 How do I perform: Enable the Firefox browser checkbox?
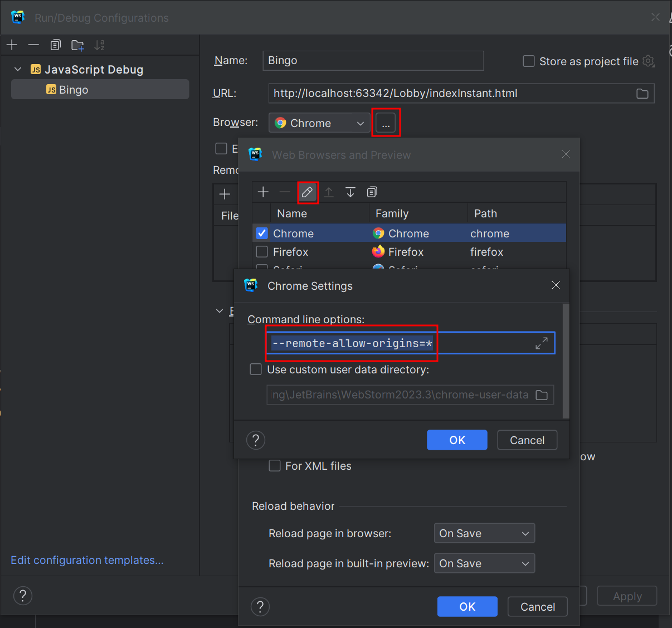point(262,252)
